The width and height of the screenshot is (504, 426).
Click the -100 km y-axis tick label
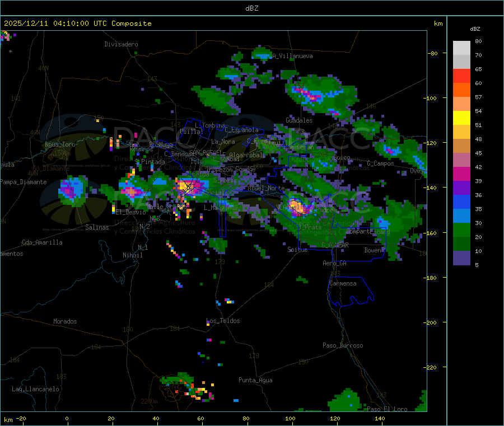coord(430,98)
